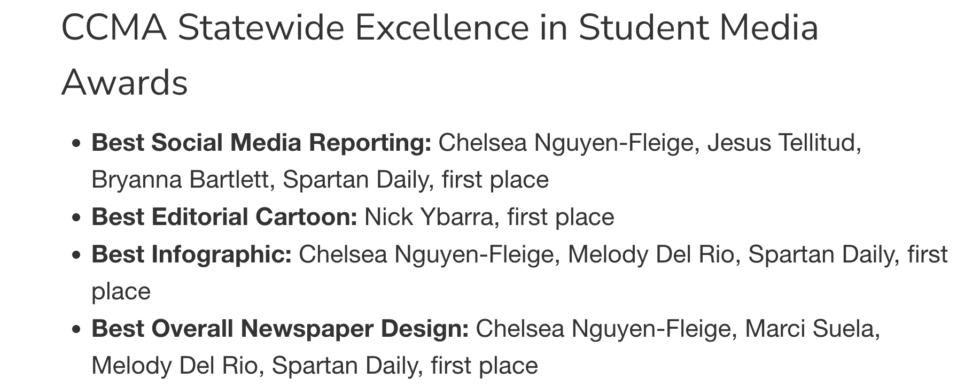The image size is (980, 387).
Task: Click 'Melody Del Rio' after Marci Suela
Action: coord(175,366)
